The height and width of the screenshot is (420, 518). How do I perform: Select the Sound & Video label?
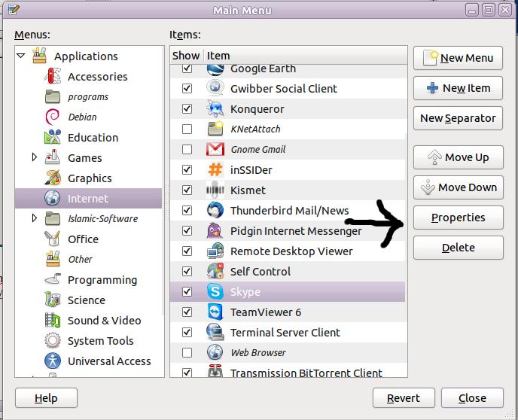105,321
